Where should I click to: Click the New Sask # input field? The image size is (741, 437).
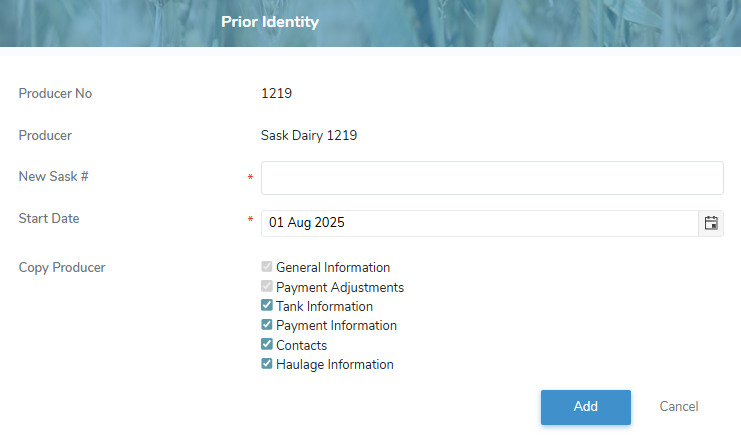pos(491,178)
